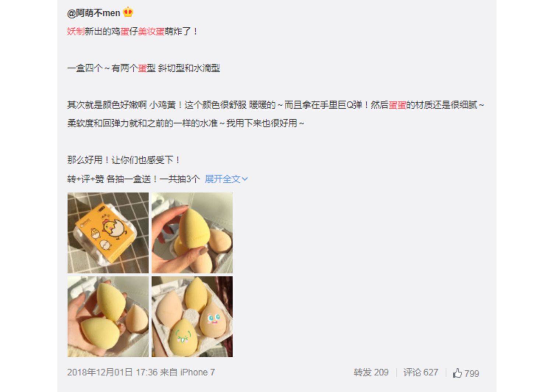Open the @阿萌不men user profile
Viewport: 552px width, 392px height.
point(93,13)
